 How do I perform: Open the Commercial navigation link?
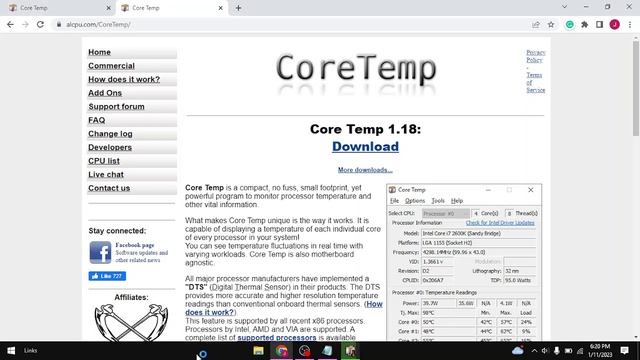(x=111, y=66)
